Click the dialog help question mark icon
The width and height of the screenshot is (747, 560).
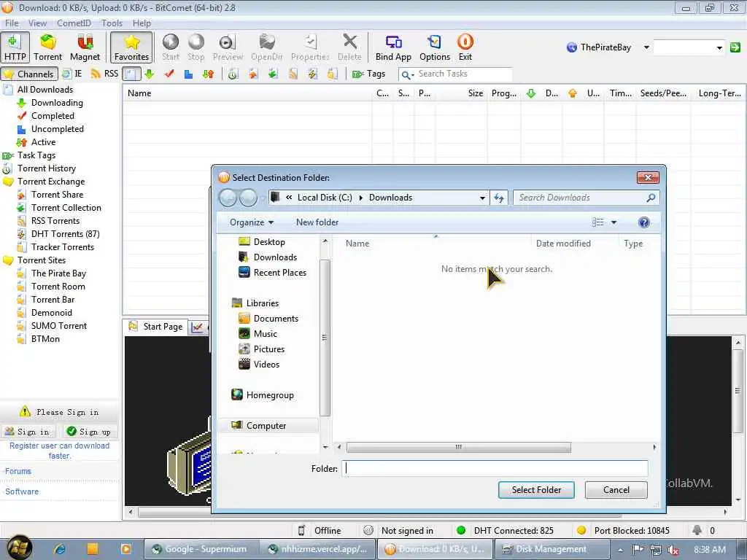tap(643, 222)
